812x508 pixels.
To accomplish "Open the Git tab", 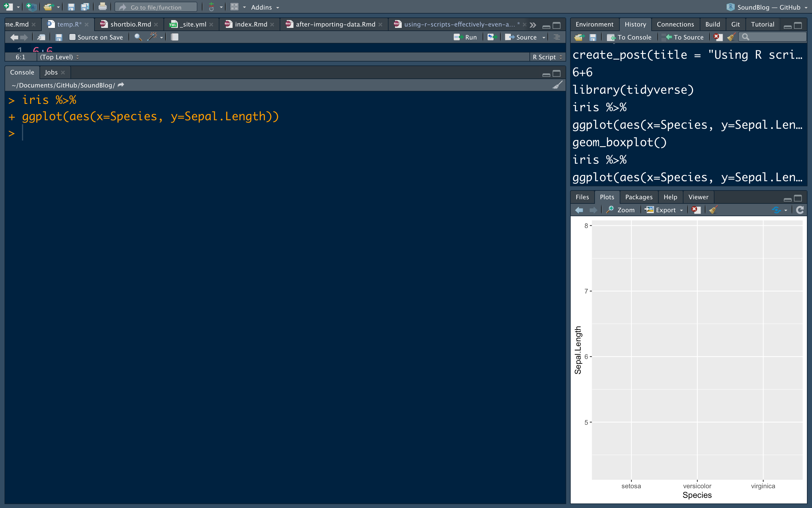I will click(735, 24).
